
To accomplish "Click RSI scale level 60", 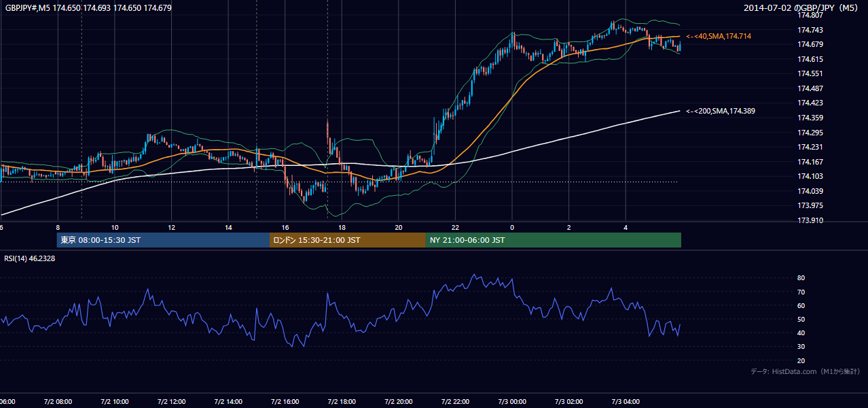I will tap(801, 306).
